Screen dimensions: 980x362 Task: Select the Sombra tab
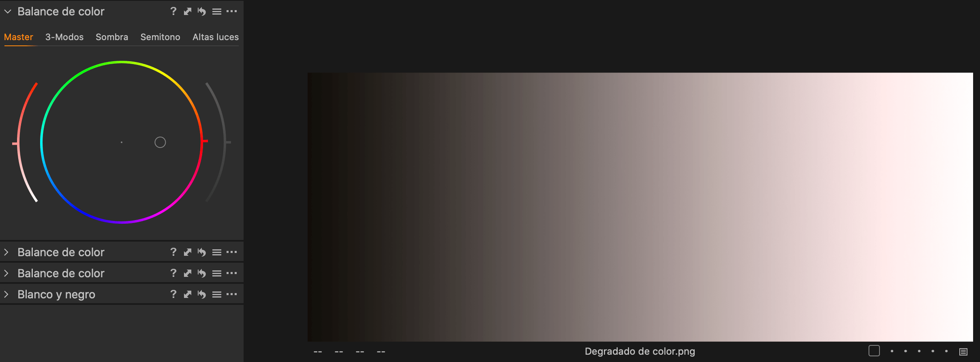click(x=112, y=37)
